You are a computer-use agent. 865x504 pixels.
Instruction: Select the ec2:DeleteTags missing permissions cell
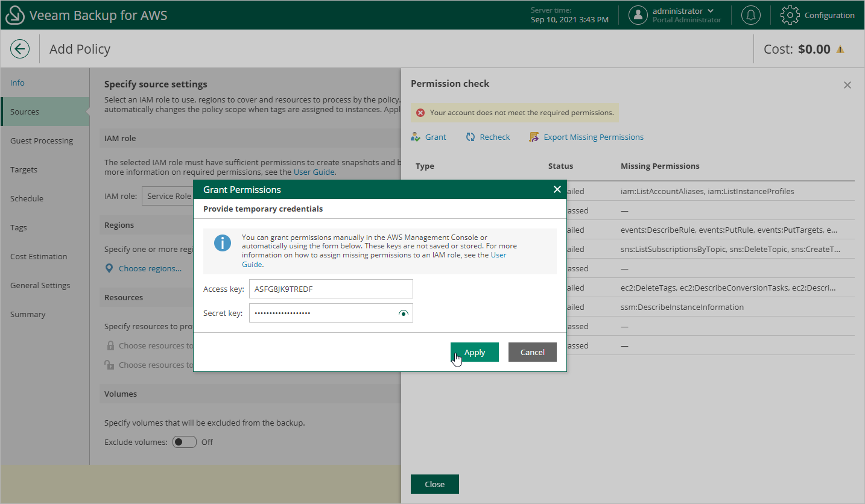click(x=728, y=288)
